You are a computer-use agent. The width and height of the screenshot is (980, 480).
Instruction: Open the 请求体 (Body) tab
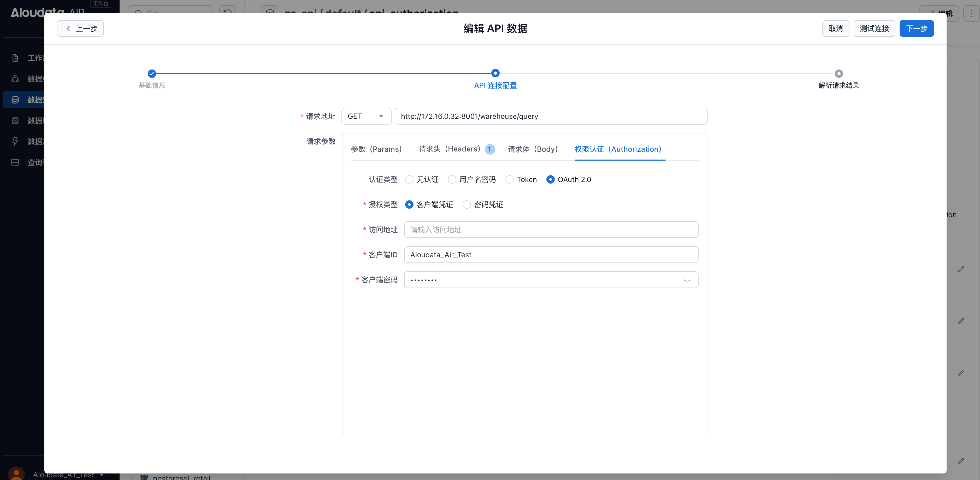click(533, 149)
